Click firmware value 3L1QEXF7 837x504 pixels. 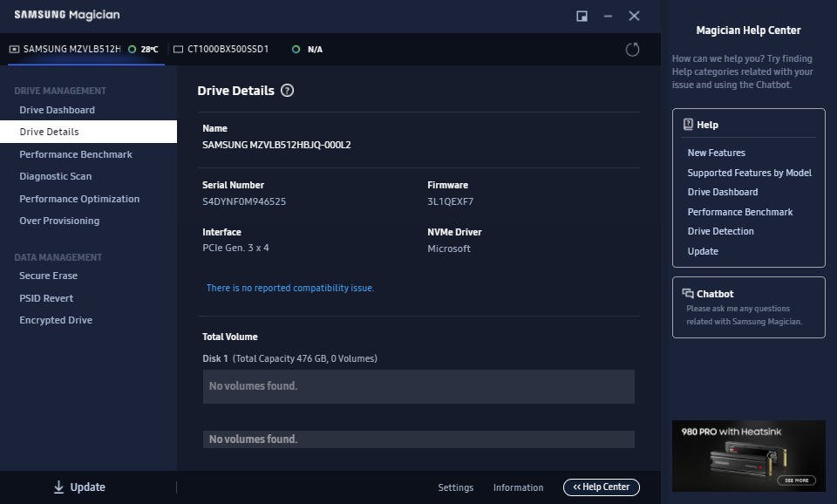point(450,201)
